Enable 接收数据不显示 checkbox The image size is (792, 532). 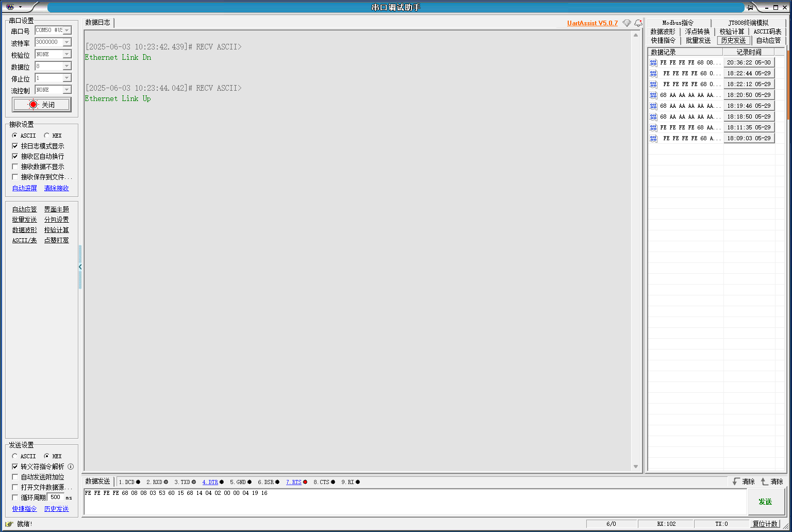(15, 167)
